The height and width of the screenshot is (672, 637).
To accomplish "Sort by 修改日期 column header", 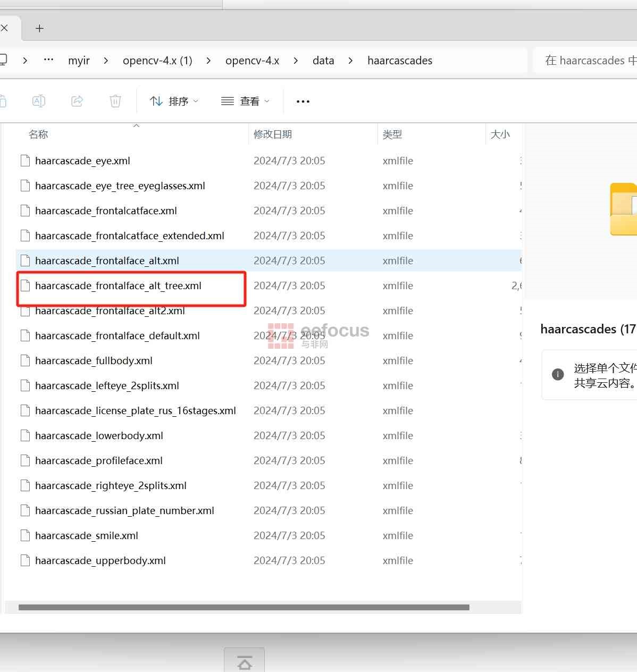I will [x=273, y=135].
